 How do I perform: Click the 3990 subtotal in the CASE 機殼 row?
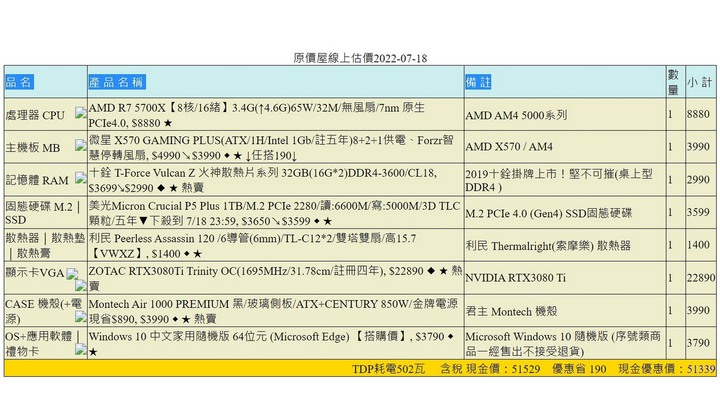coord(698,310)
